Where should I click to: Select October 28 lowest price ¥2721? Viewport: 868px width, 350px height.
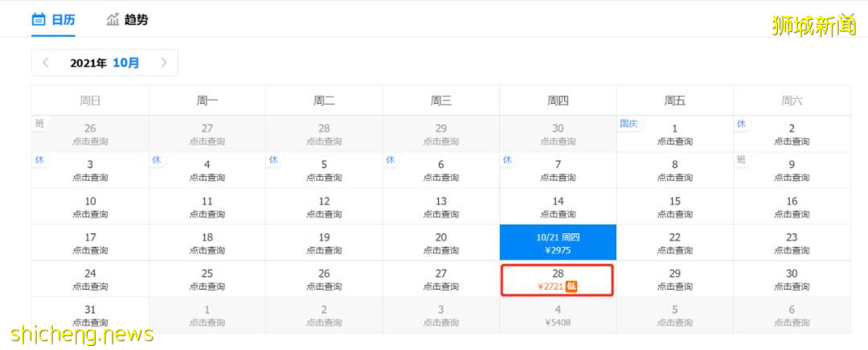[558, 280]
